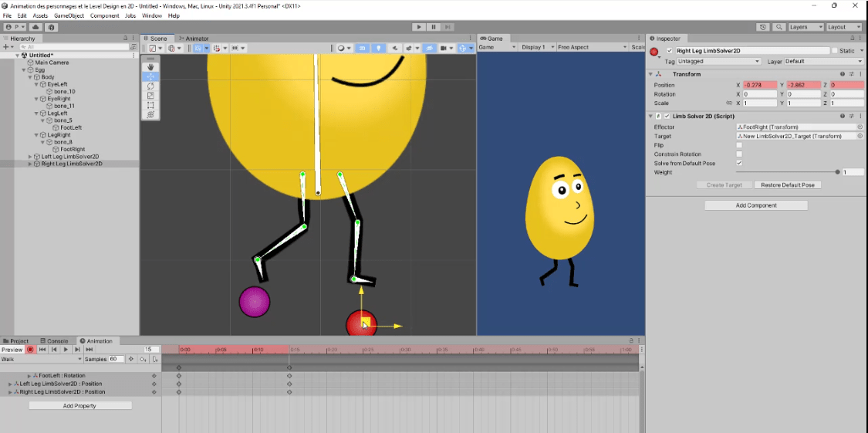Open the Undo History icon
Viewport: 868px width, 433px height.
(763, 27)
